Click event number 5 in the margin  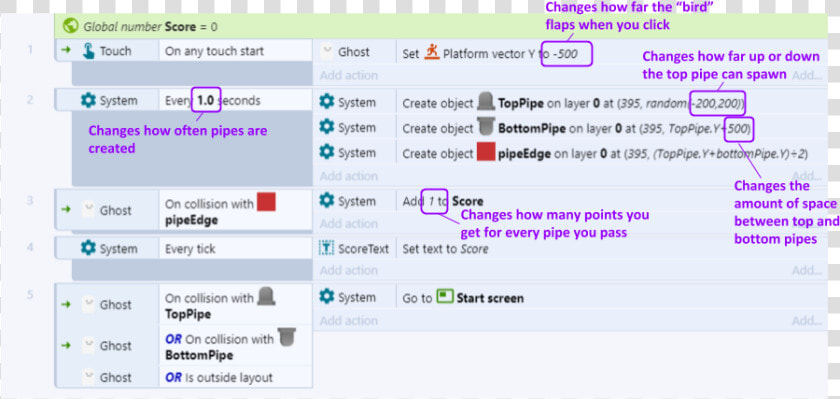[x=30, y=295]
